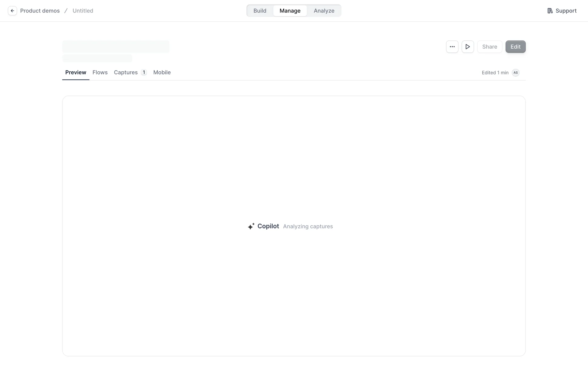
Task: Click the Edit button
Action: point(515,47)
